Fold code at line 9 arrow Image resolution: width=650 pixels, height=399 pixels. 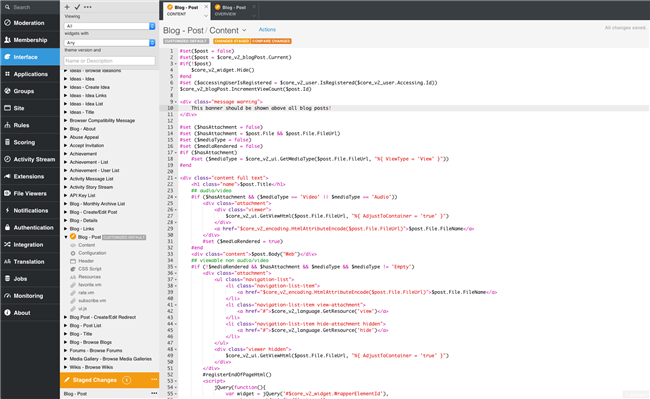tap(176, 102)
